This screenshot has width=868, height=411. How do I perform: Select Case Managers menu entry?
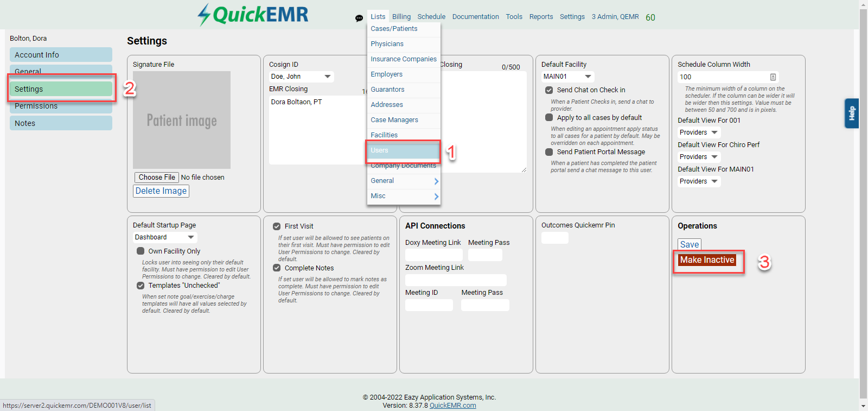(404, 120)
